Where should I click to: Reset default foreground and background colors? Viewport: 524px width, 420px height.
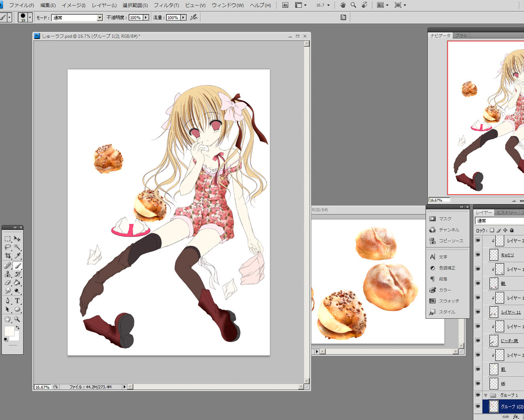[x=6, y=340]
